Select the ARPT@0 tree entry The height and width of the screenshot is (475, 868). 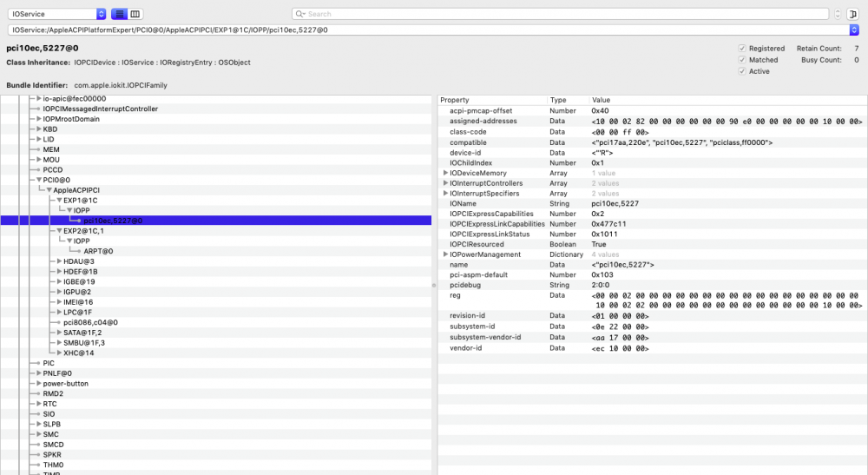click(98, 251)
